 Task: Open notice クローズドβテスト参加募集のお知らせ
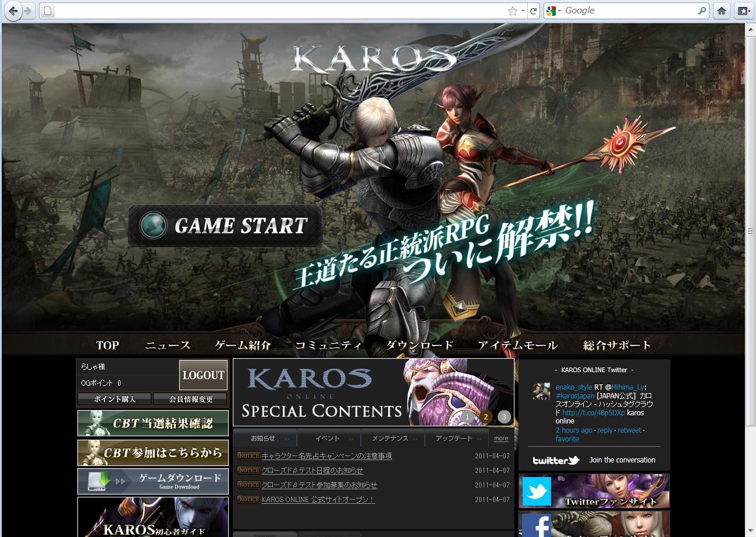(320, 485)
